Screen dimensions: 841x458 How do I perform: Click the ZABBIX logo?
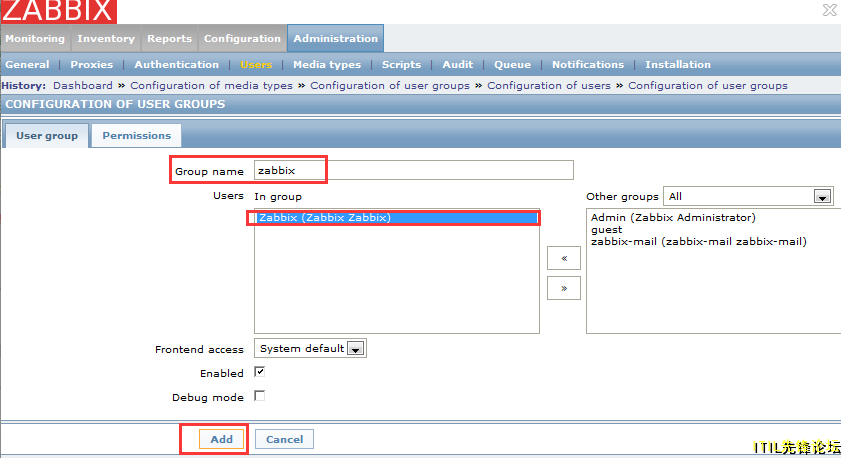click(58, 11)
